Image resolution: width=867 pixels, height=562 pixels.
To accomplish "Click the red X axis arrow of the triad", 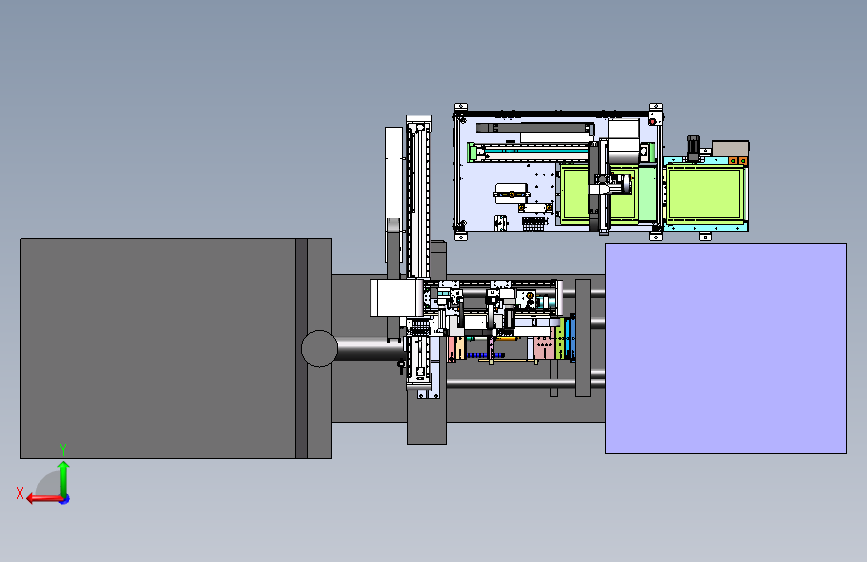I will [x=44, y=499].
